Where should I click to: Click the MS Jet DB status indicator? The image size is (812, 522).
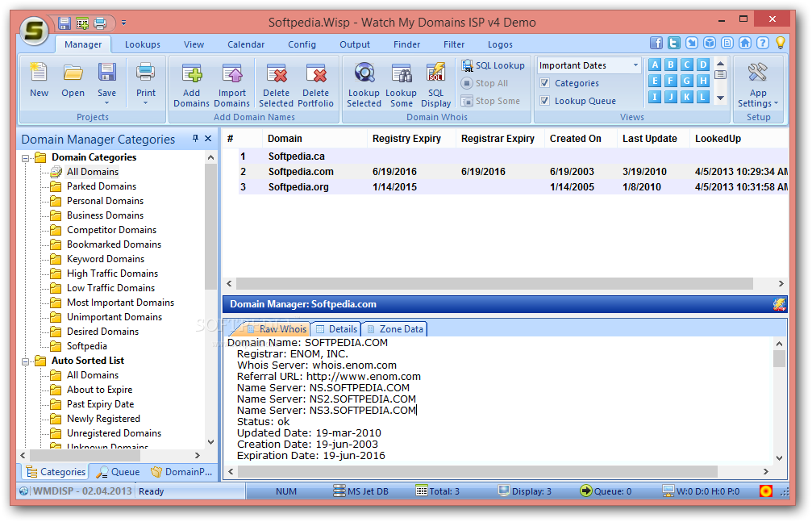[x=361, y=491]
